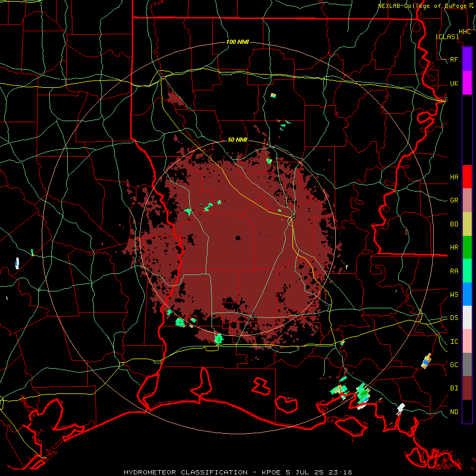Click the GR legend label
476x476 pixels.
454,200
